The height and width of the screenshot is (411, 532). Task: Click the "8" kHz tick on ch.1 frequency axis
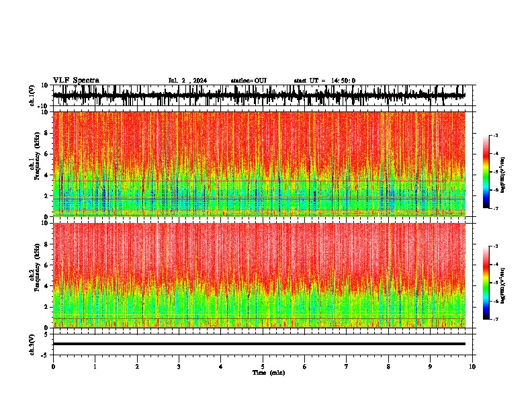point(47,133)
